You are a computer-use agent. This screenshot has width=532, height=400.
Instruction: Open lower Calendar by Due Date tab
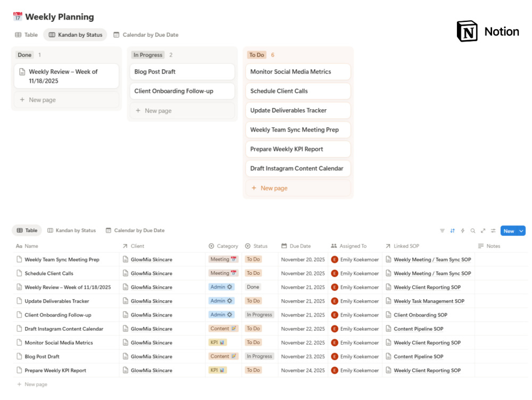135,230
